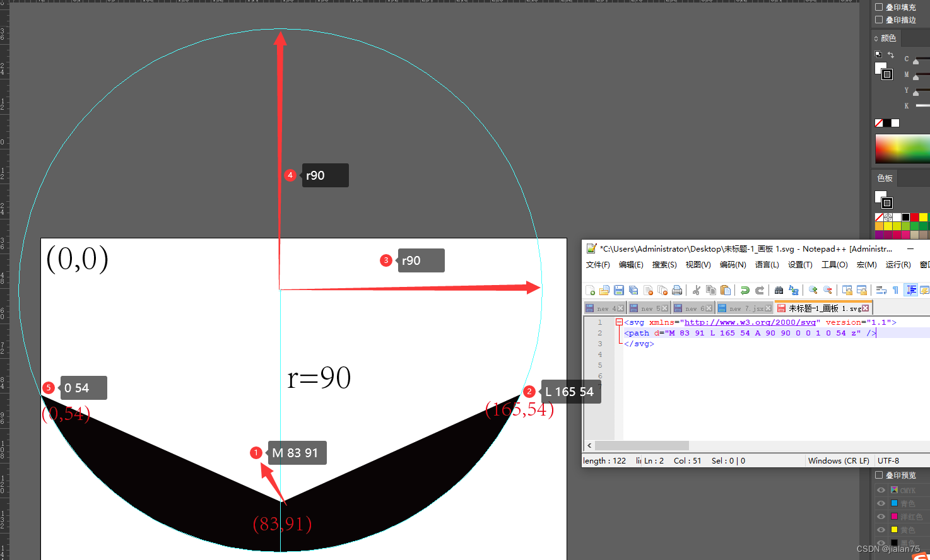
Task: Click Print icon in Notepad++ toolbar
Action: 677,290
